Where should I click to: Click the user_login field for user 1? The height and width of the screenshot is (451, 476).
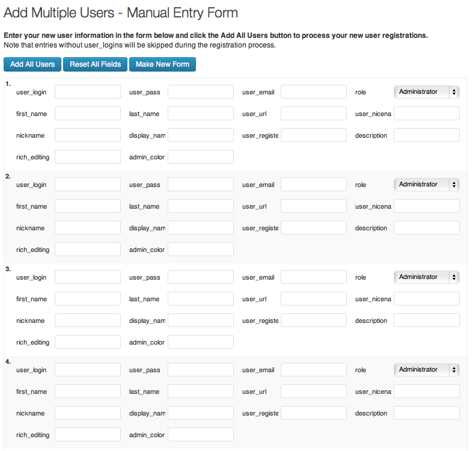tap(88, 92)
